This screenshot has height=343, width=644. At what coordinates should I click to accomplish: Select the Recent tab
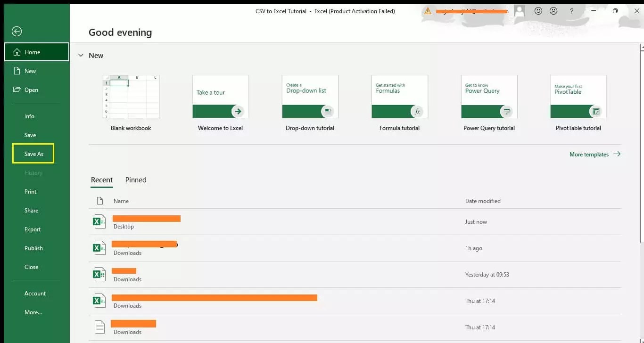pos(102,180)
